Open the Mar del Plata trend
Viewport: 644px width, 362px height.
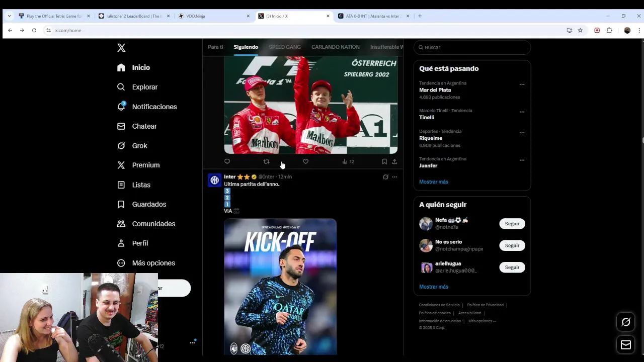[435, 90]
